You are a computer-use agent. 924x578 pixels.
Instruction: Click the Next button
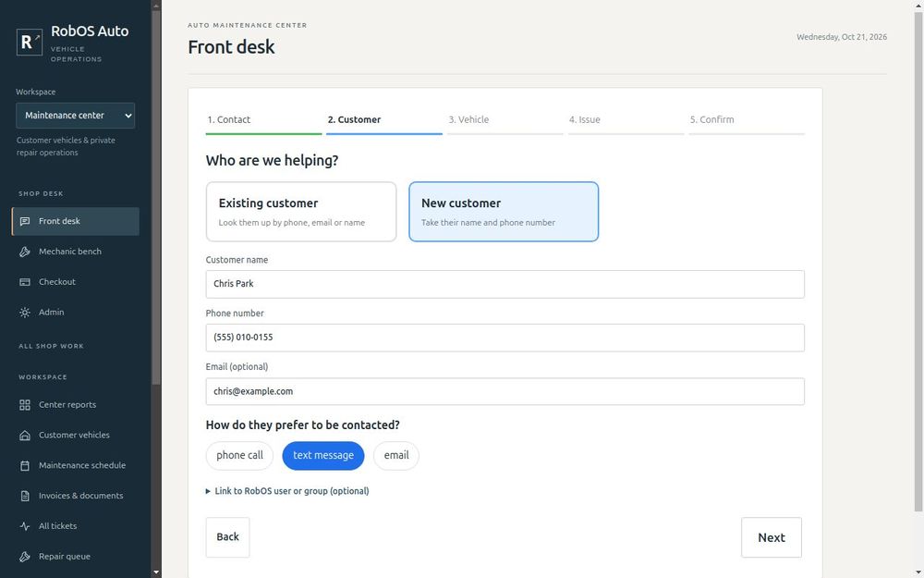click(772, 537)
